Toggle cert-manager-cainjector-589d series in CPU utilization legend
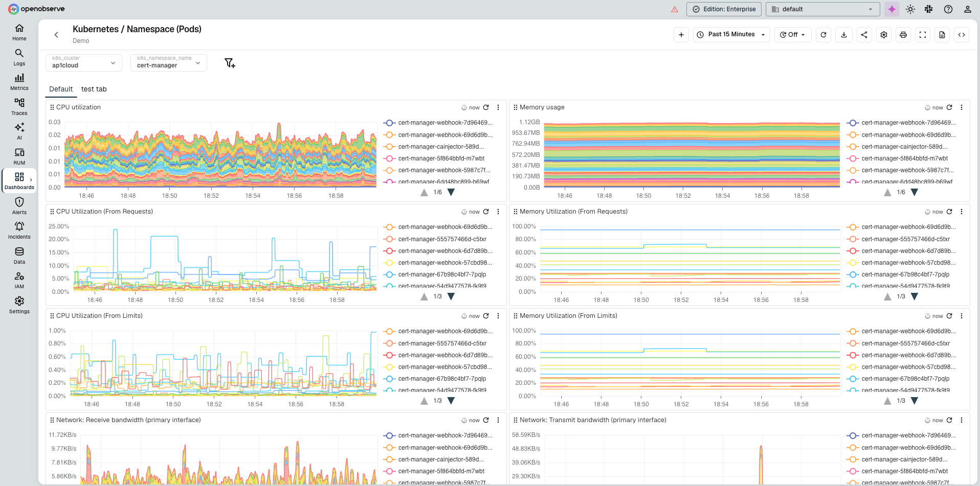Image resolution: width=980 pixels, height=486 pixels. pos(434,147)
